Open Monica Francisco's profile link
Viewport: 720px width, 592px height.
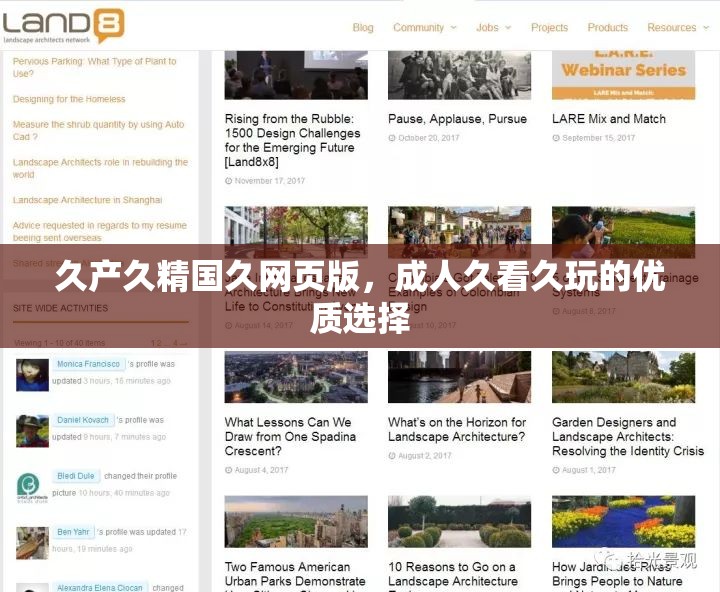(88, 364)
